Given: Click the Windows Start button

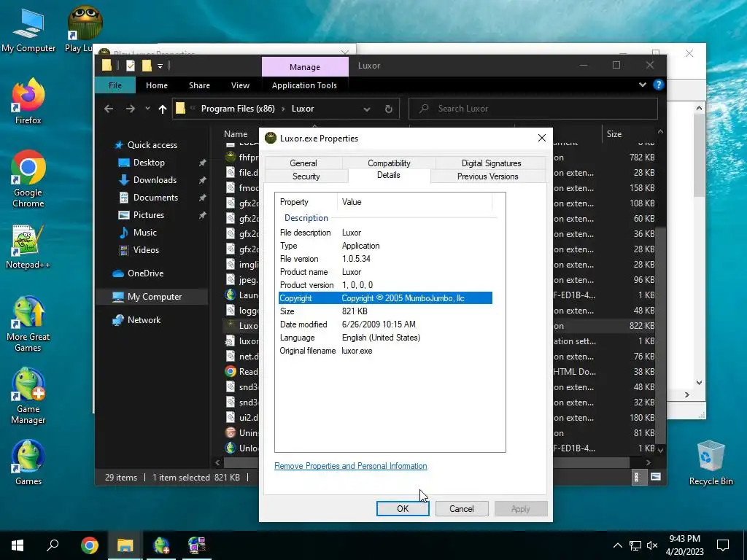Looking at the screenshot, I should (18, 545).
